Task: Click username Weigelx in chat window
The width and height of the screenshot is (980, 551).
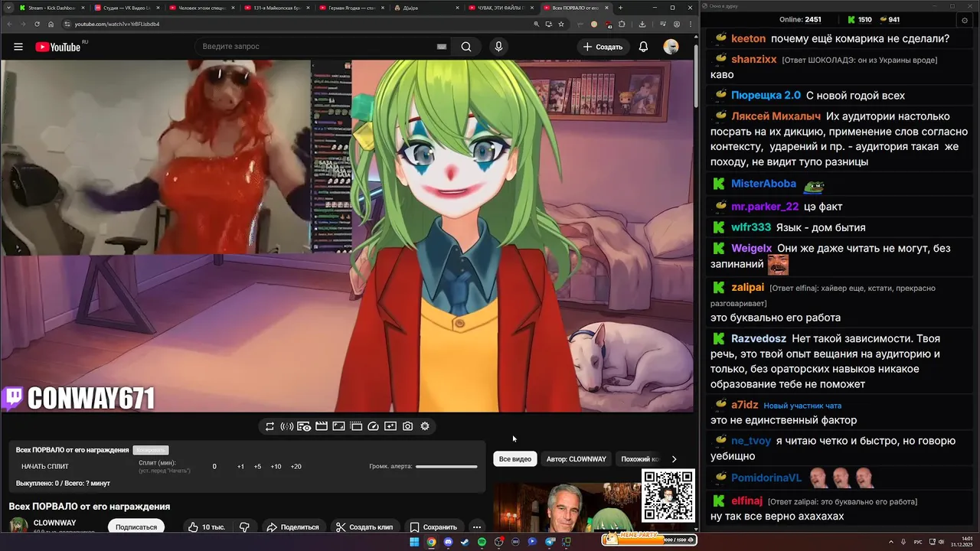Action: pyautogui.click(x=751, y=248)
